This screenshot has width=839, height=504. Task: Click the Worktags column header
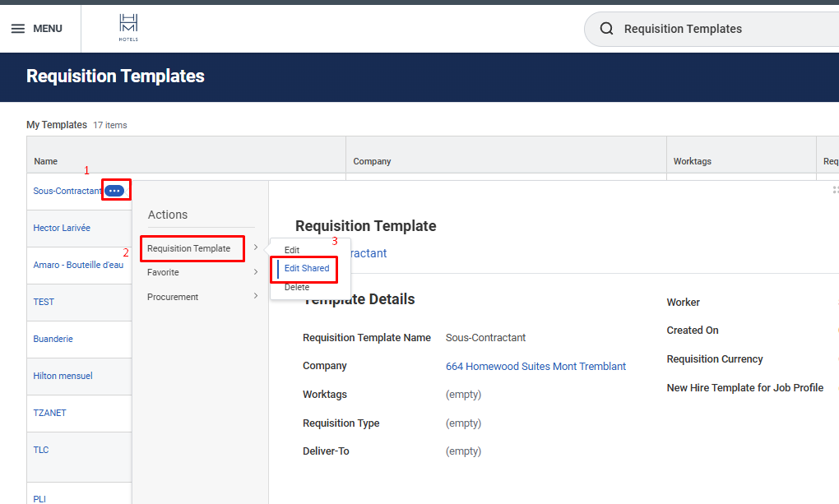pyautogui.click(x=692, y=161)
